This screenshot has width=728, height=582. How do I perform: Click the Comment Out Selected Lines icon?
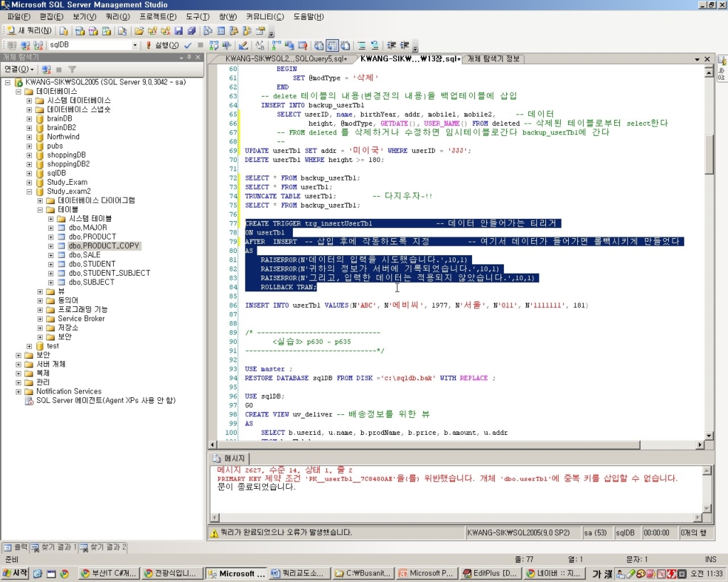[361, 45]
